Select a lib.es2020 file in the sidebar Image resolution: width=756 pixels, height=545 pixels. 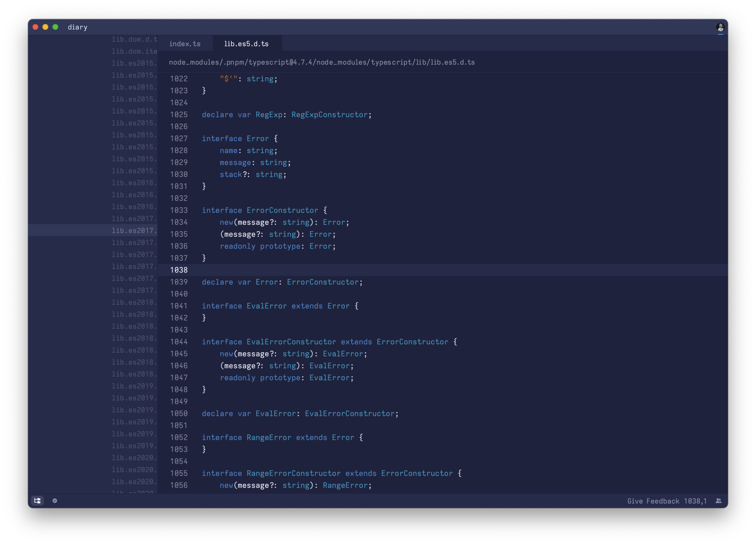[x=134, y=458]
